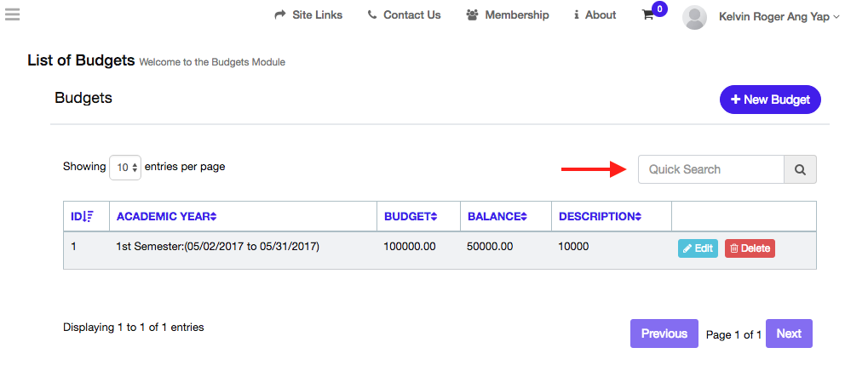Click the Contact Us phone icon
The height and width of the screenshot is (382, 868).
pos(372,15)
